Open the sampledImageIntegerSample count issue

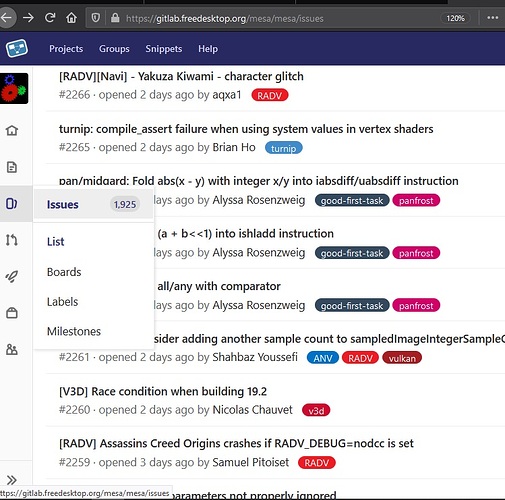click(329, 339)
